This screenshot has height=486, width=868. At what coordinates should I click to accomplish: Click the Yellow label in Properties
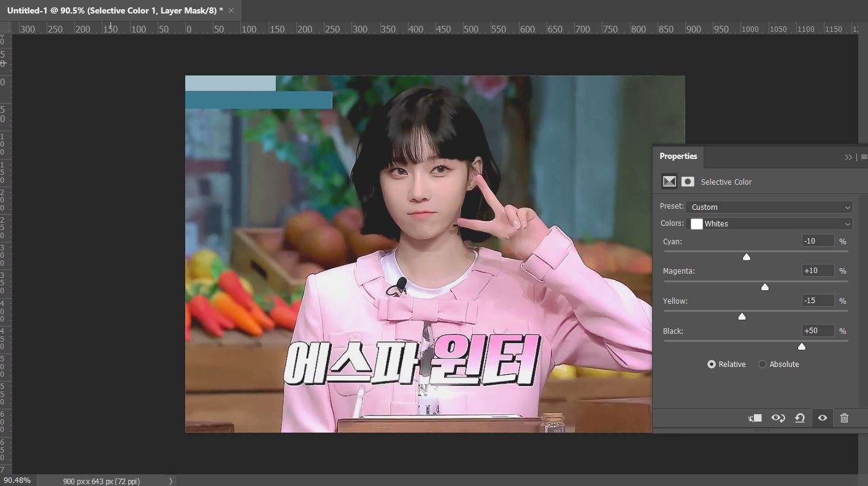click(x=675, y=301)
